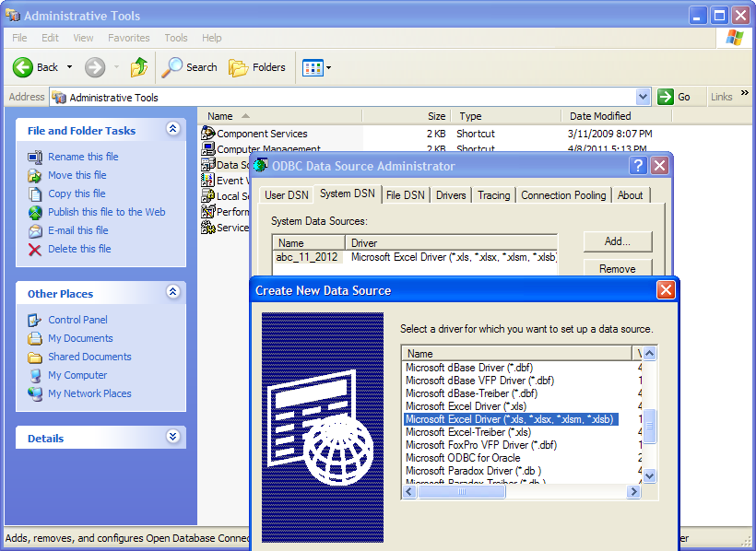Viewport: 756px width, 551px height.
Task: Click the Rename this file icon
Action: 35,158
